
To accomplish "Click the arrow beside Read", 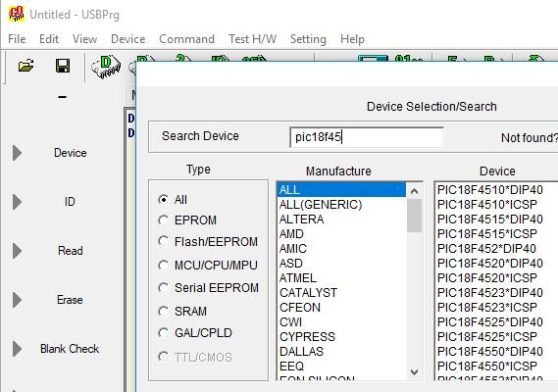I will pos(17,251).
